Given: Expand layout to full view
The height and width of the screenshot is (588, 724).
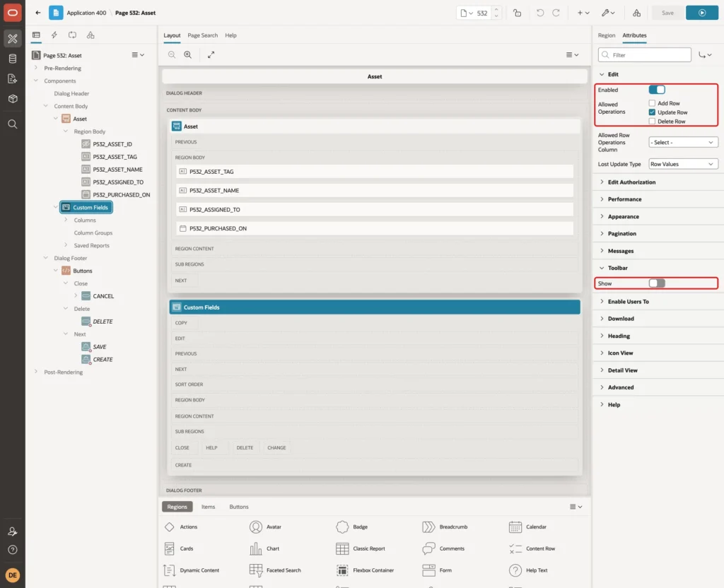Looking at the screenshot, I should point(211,54).
